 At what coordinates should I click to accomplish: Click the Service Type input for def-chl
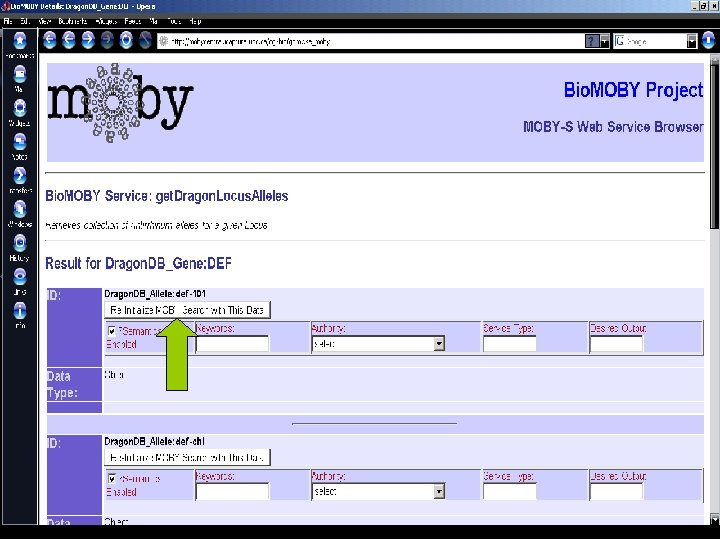pos(510,491)
